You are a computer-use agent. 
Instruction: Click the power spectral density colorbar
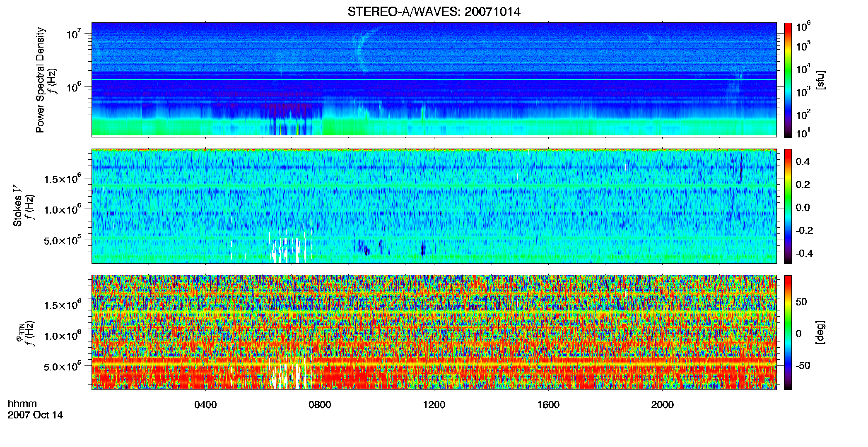coord(788,80)
